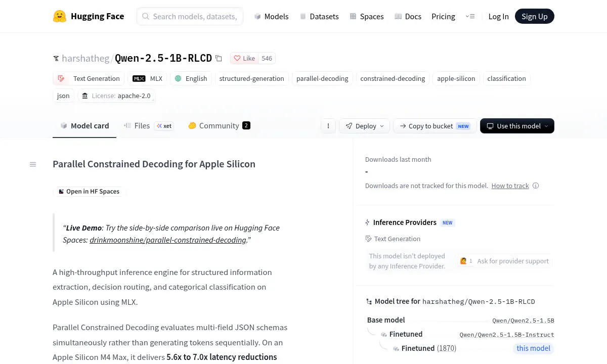Open the How to track link
This screenshot has width=607, height=364.
pos(510,186)
